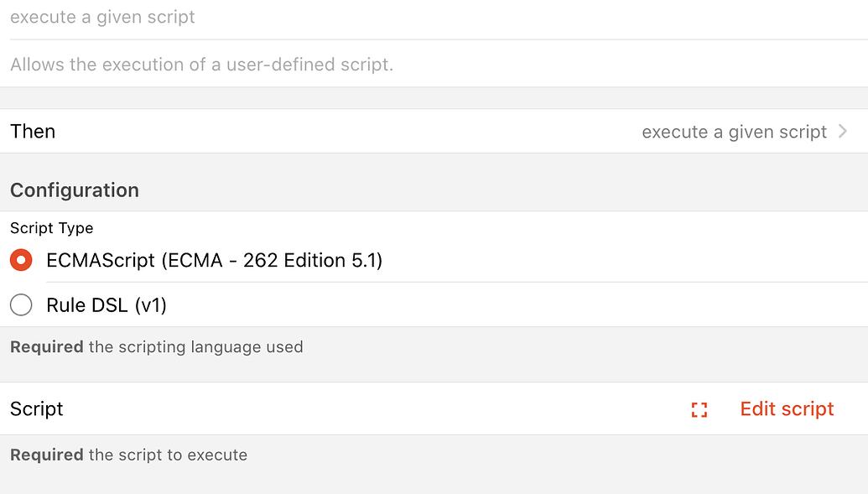
Task: Open the Edit script link
Action: click(787, 409)
